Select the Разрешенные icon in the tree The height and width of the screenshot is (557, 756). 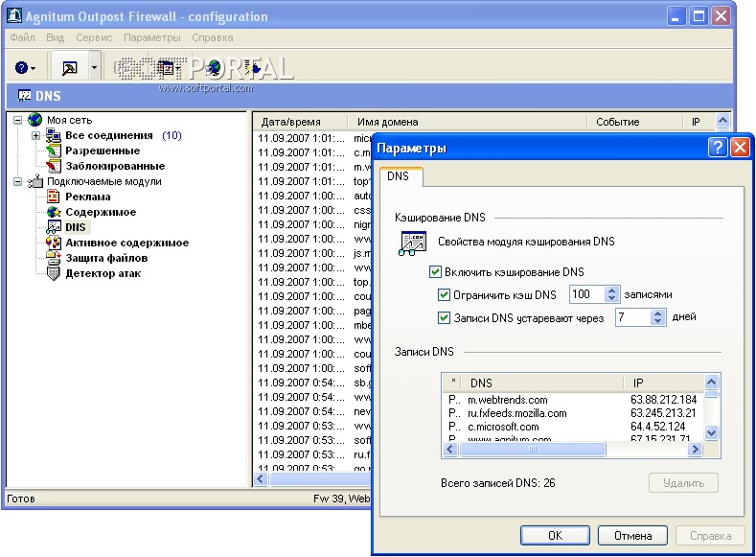(x=53, y=151)
